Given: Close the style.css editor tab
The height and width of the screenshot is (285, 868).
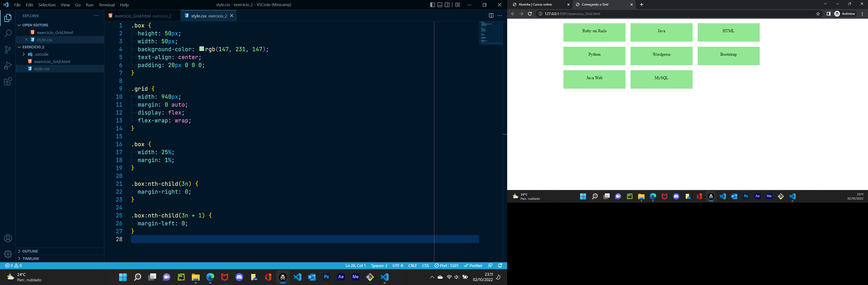Looking at the screenshot, I should point(231,16).
